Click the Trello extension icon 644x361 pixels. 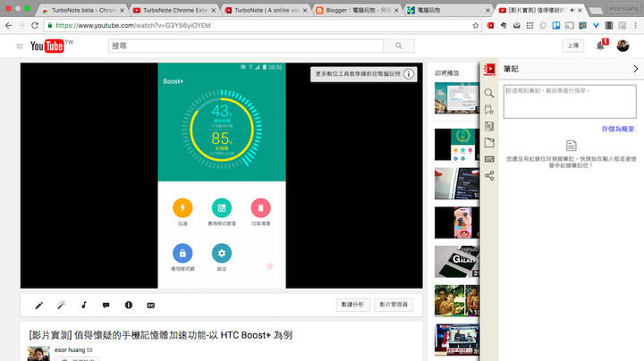[556, 25]
